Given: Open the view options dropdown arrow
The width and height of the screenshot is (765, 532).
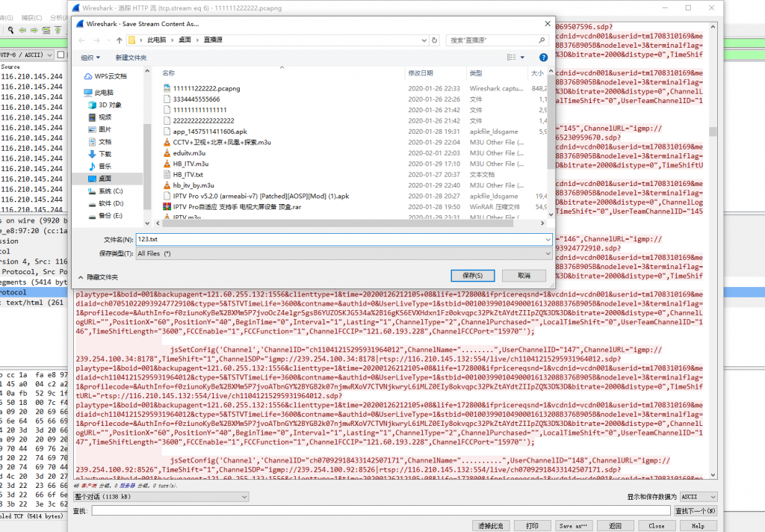Looking at the screenshot, I should (522, 58).
